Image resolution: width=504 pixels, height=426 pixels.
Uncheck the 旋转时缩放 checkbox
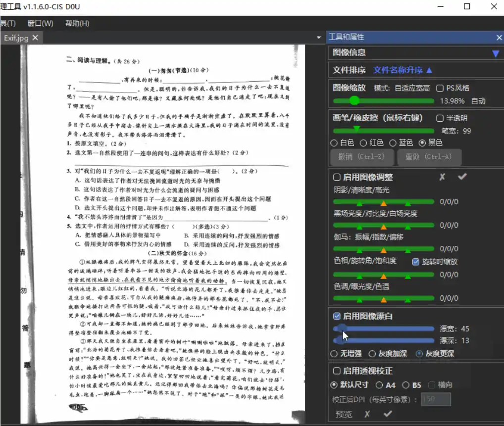point(415,262)
